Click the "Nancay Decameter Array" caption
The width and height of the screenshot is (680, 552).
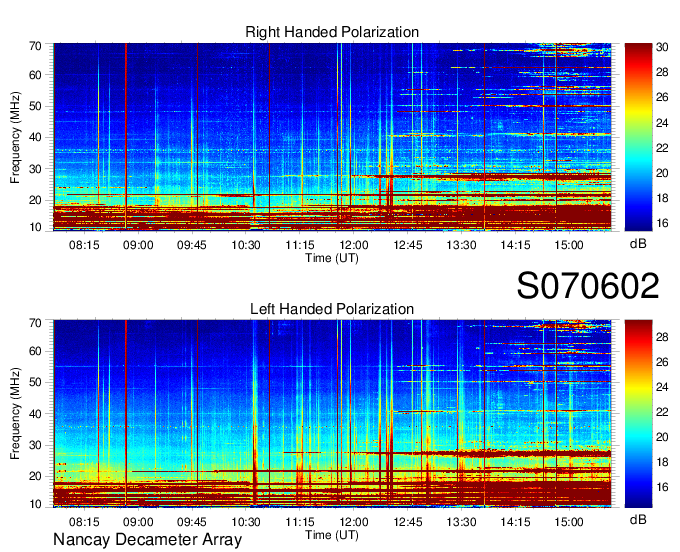(x=147, y=539)
